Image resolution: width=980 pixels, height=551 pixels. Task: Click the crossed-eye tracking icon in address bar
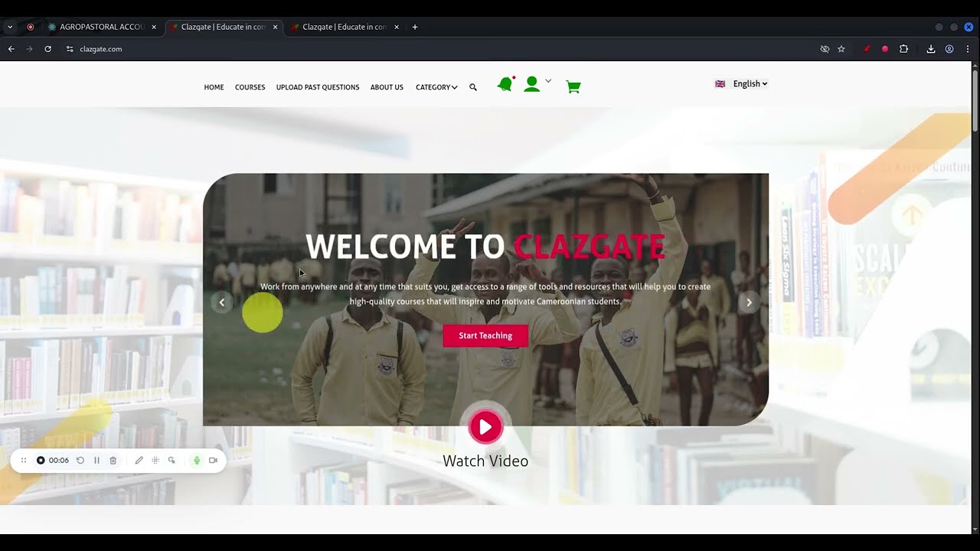825,49
